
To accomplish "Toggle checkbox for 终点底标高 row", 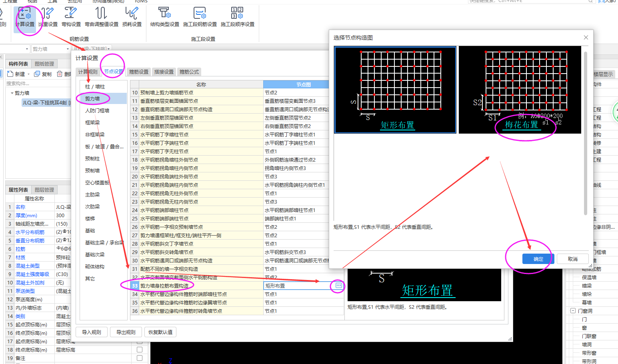I will 140,350.
